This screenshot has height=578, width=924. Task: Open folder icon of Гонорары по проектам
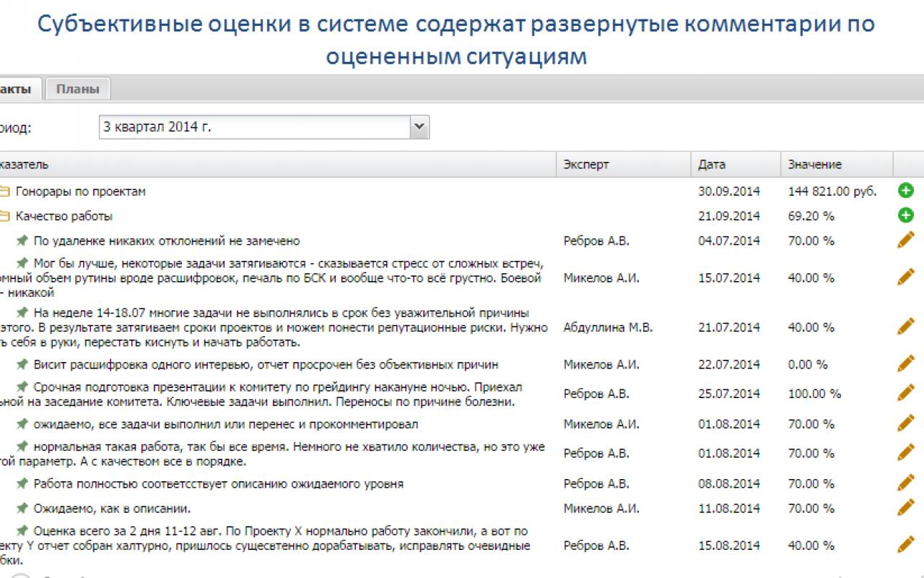(4, 191)
